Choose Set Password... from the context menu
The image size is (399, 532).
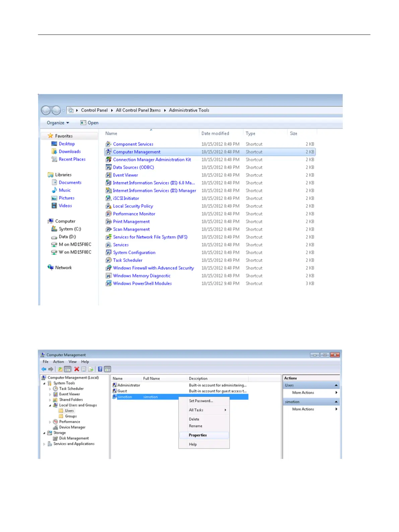pyautogui.click(x=204, y=401)
